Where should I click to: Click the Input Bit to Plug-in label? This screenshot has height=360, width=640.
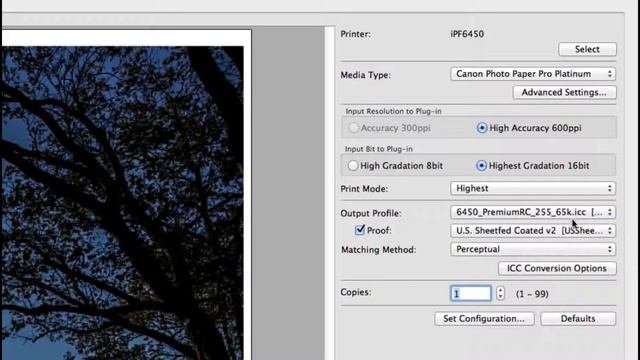[x=379, y=149]
